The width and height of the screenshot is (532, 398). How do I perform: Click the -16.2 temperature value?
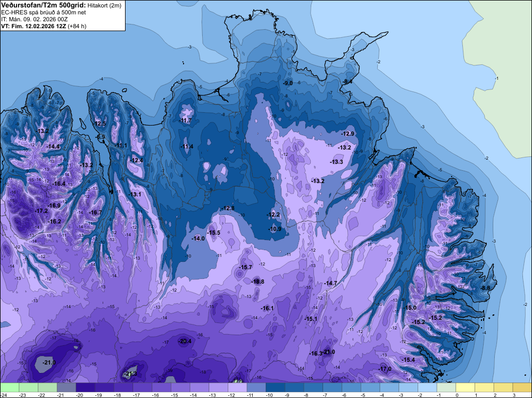tap(55, 221)
